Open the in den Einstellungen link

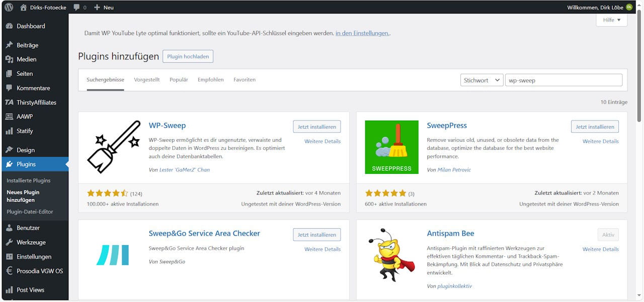tap(362, 33)
